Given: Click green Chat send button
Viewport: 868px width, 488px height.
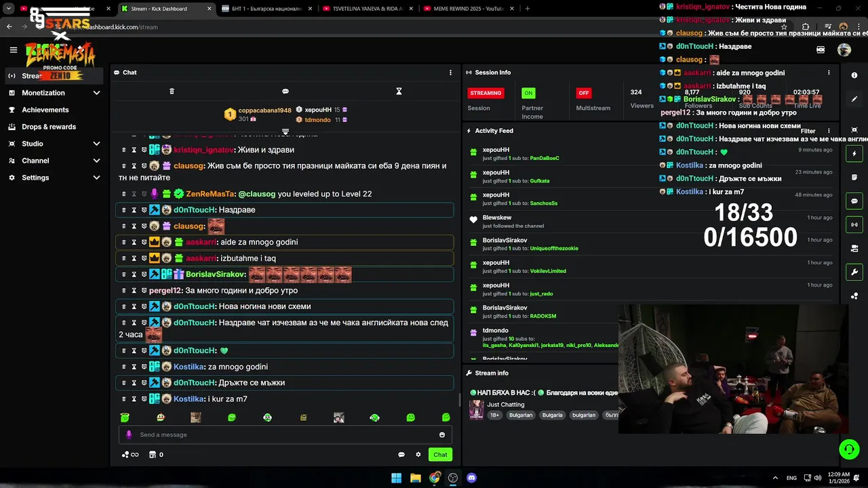Looking at the screenshot, I should tap(440, 455).
